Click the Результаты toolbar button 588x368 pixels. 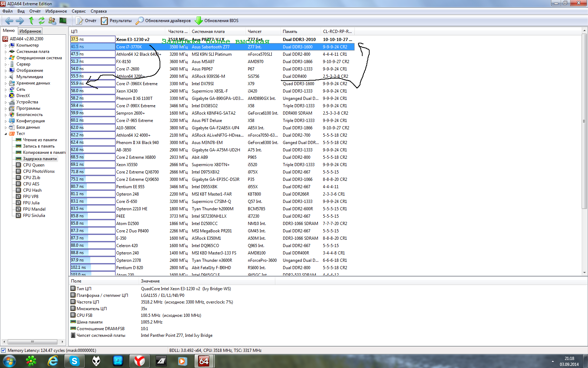pyautogui.click(x=116, y=21)
